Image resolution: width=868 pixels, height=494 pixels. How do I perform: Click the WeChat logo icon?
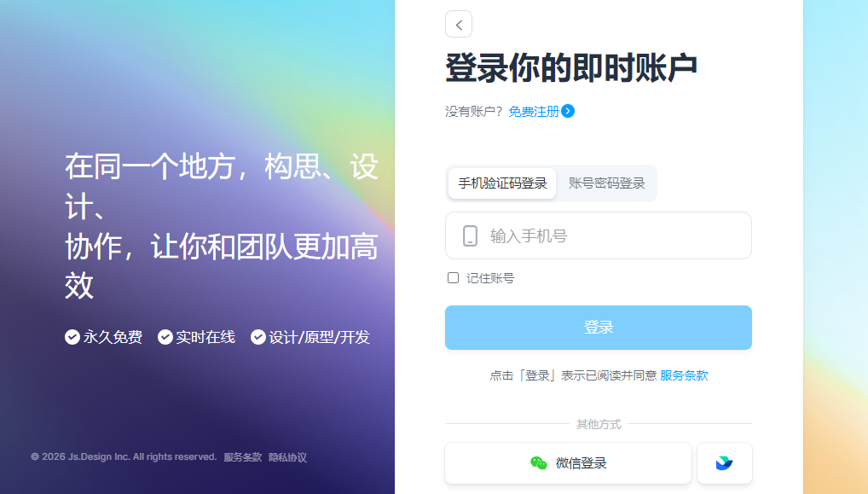[x=539, y=463]
